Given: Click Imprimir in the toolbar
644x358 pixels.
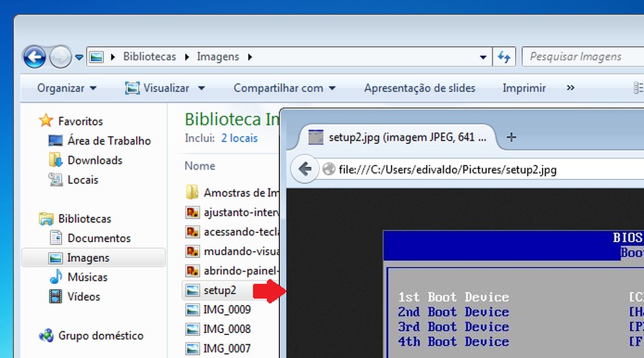Looking at the screenshot, I should point(524,88).
